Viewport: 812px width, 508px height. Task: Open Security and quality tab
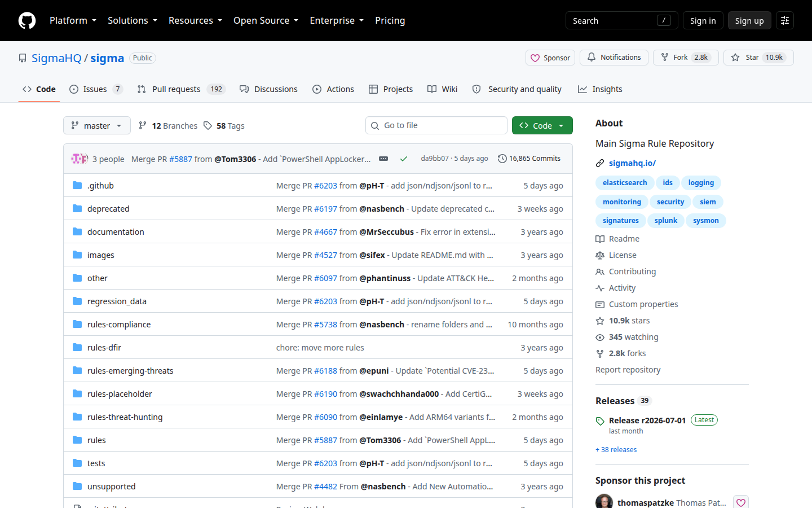517,89
